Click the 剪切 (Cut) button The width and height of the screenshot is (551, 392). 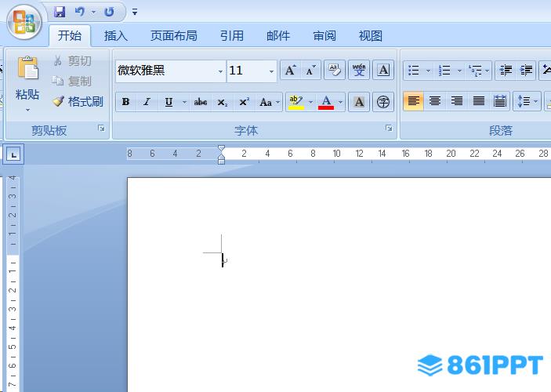click(72, 60)
